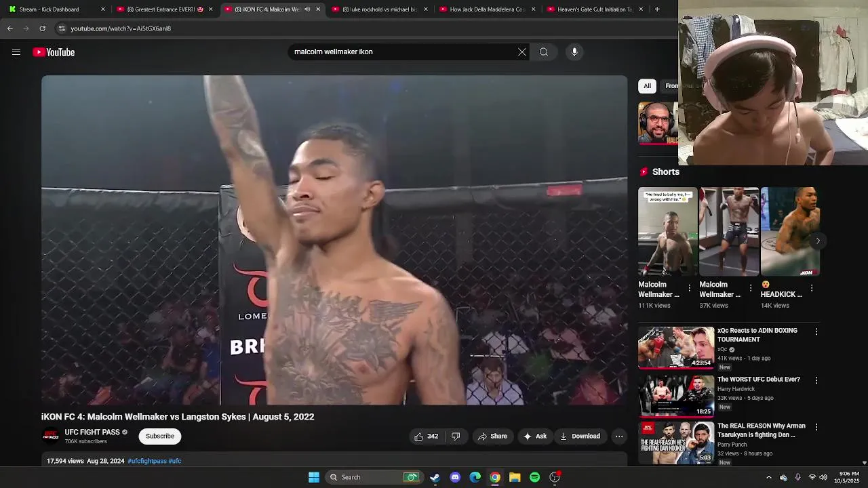Show hidden system tray icons
Screen dimensions: 868x488
coord(768,477)
